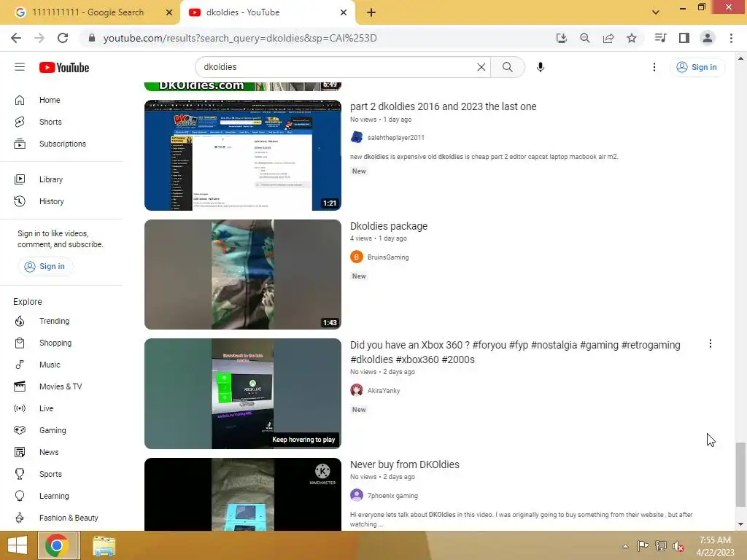Click the KineMaster video thumbnail

[x=243, y=494]
